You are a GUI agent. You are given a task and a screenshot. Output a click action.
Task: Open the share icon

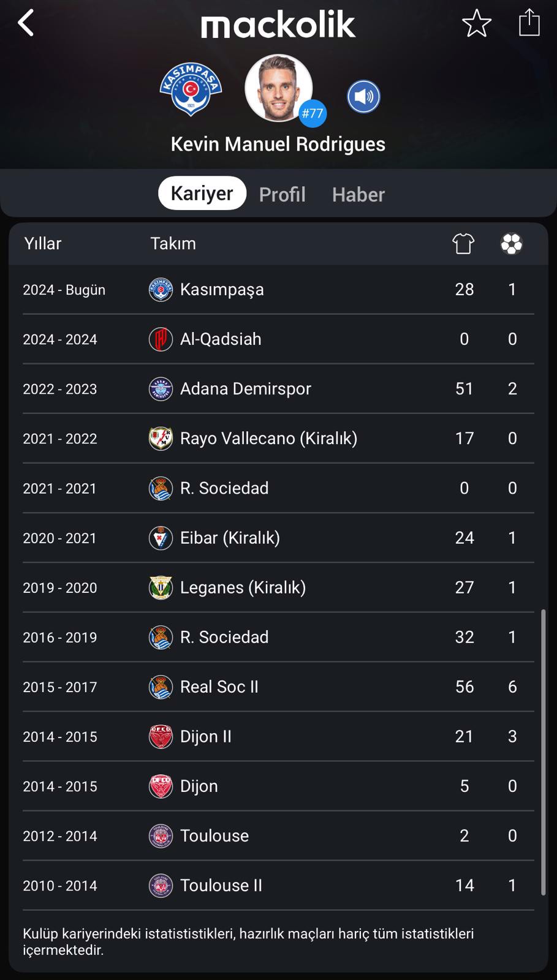(x=529, y=23)
